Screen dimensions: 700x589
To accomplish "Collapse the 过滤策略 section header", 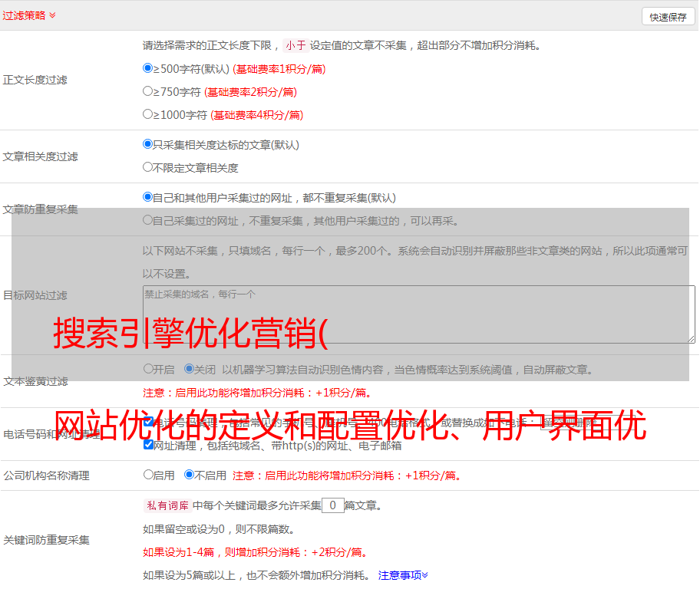I will [x=29, y=15].
